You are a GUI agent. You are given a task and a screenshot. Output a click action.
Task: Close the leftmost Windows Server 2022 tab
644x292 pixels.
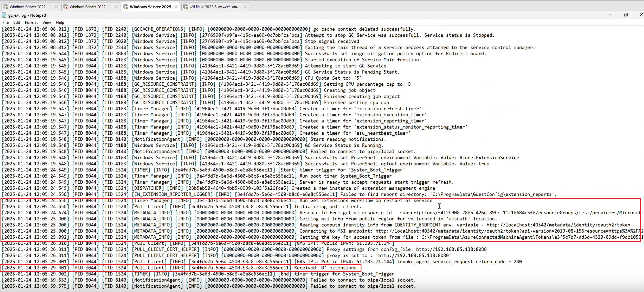pos(56,7)
